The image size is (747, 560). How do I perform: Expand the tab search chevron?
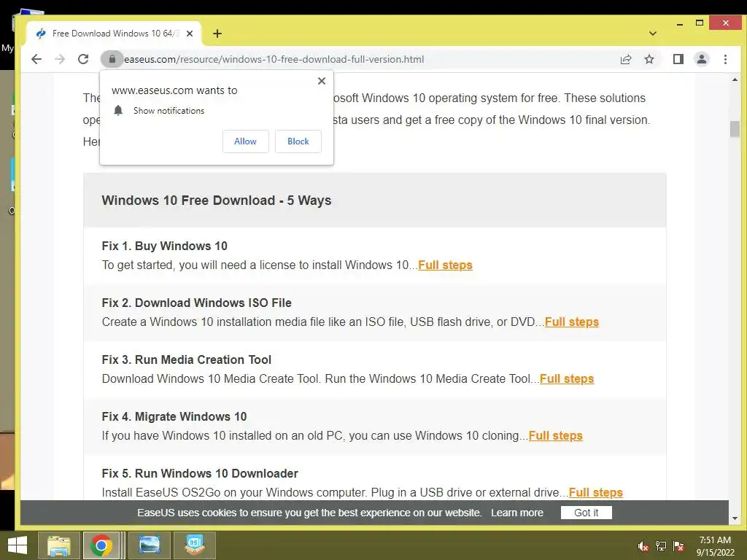(x=653, y=34)
